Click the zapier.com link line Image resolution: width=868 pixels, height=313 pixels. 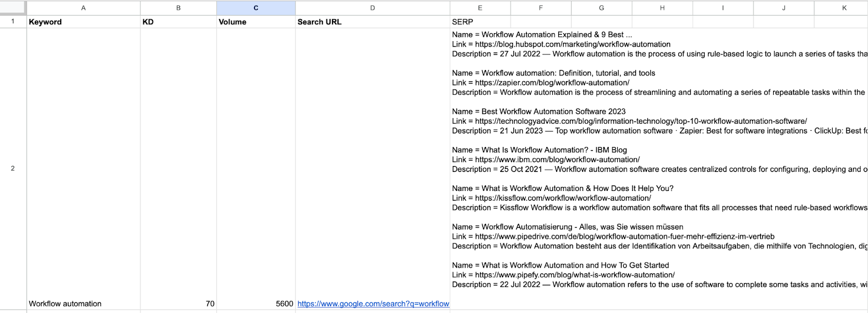click(x=540, y=83)
